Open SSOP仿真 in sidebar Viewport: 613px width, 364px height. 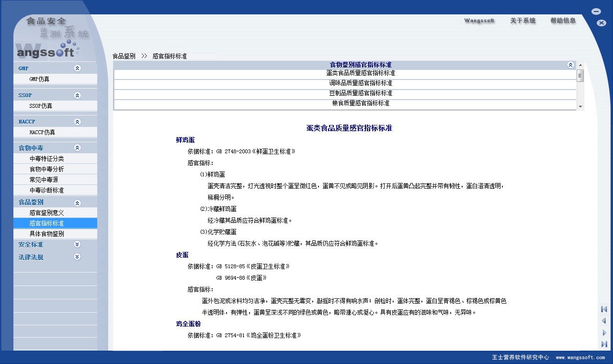pos(55,106)
